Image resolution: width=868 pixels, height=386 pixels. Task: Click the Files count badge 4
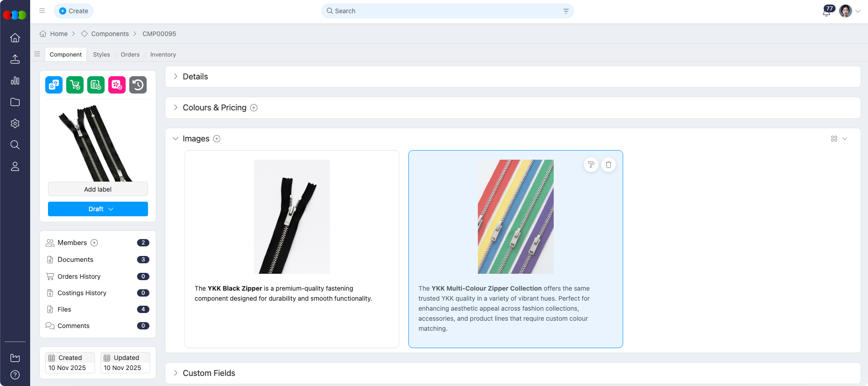(143, 309)
